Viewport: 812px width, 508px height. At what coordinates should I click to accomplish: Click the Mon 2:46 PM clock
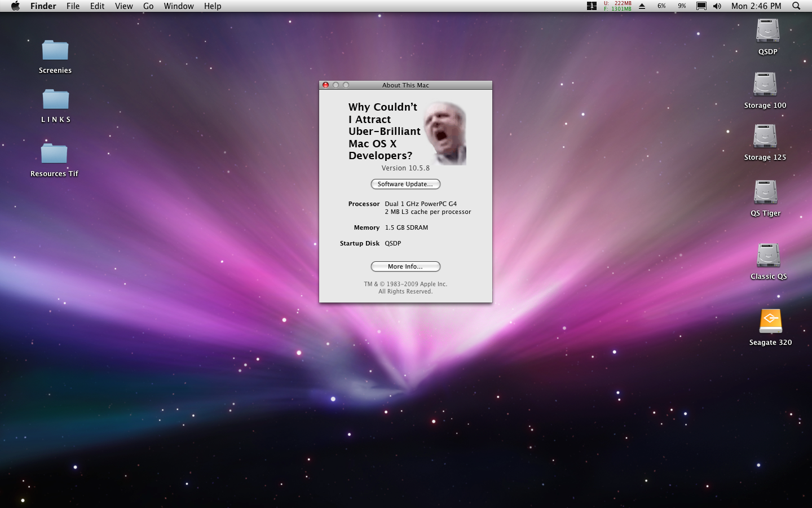point(756,6)
